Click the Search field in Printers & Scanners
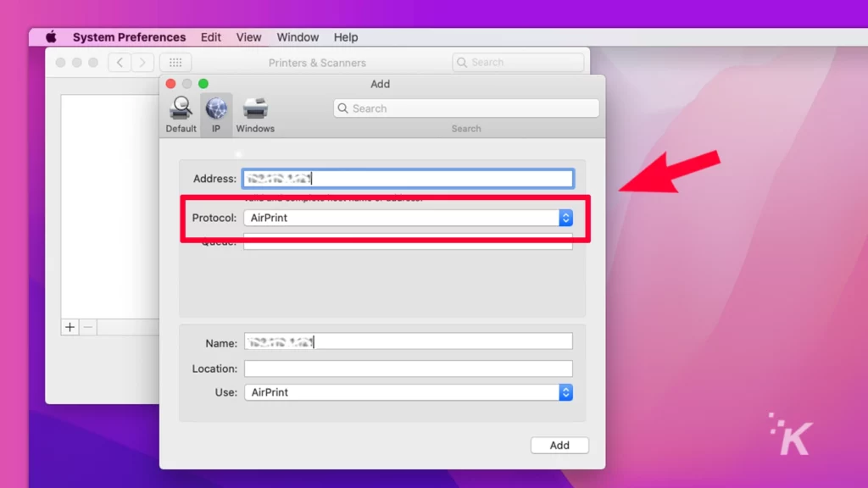The image size is (868, 488). click(x=518, y=63)
